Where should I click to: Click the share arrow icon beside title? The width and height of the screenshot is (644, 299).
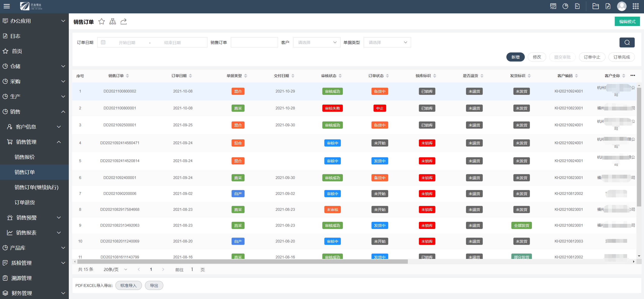124,21
